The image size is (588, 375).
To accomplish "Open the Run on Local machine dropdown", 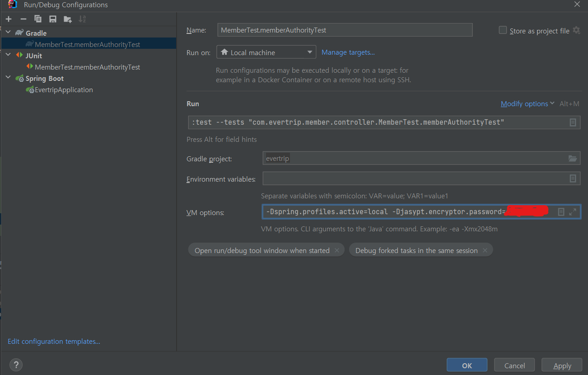I will (266, 52).
